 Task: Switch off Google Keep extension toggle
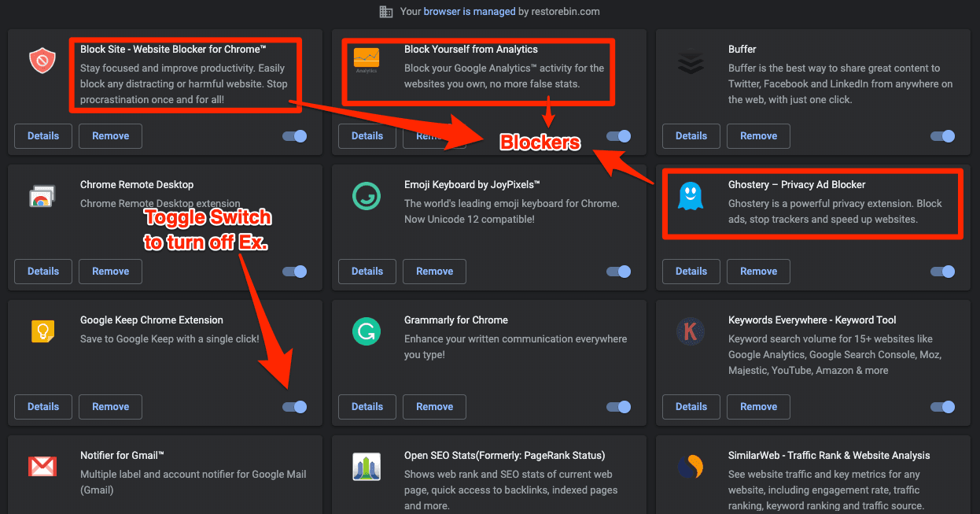pos(295,407)
